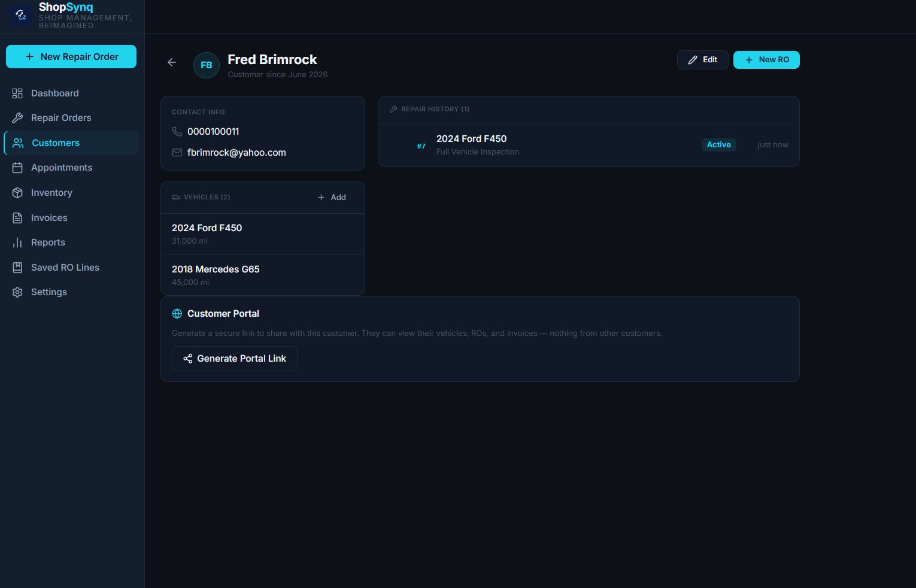Click the Dashboard grid icon in sidebar
This screenshot has height=588, width=916.
[x=17, y=93]
